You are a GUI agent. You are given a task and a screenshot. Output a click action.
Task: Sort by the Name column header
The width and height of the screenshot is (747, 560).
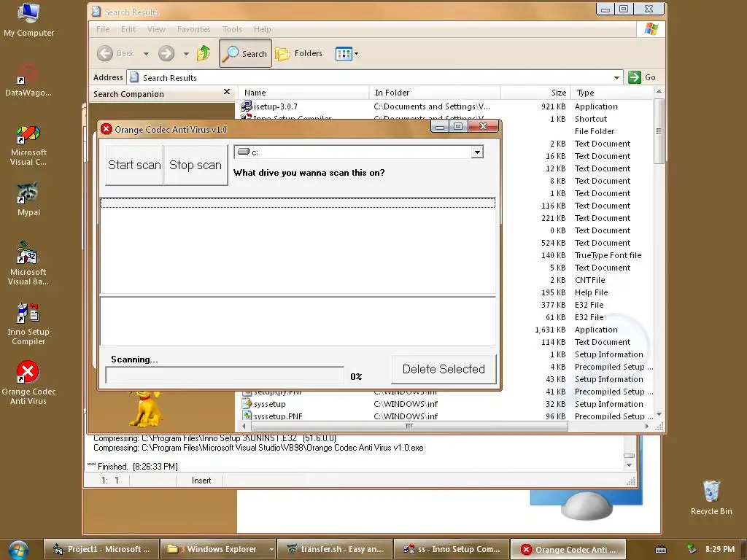click(304, 93)
